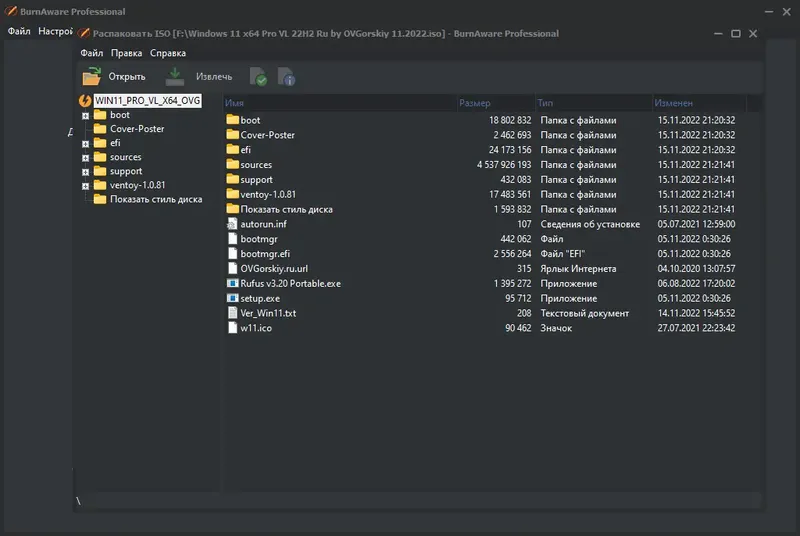This screenshot has height=536, width=800.
Task: Sort by the Тип column header
Action: (593, 103)
